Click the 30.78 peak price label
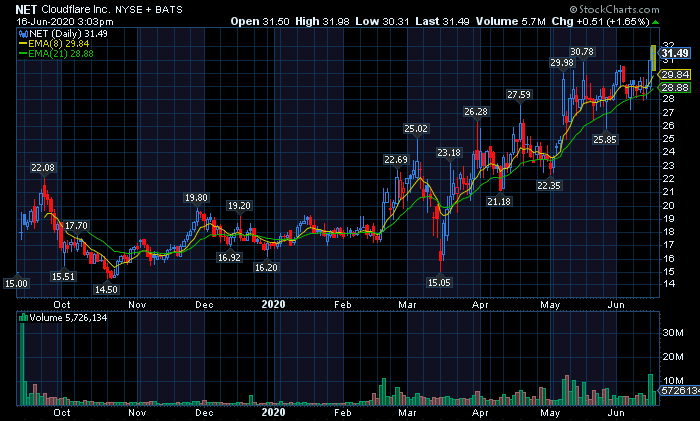Viewport: 700px width, 421px height. pos(582,52)
